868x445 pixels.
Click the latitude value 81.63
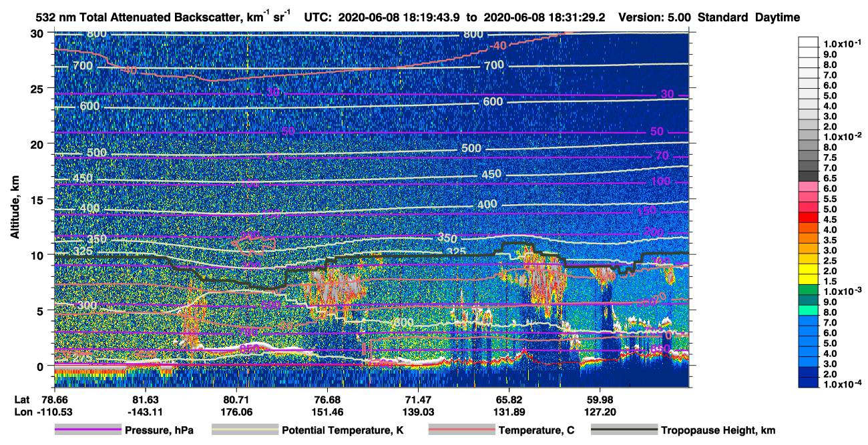click(x=144, y=400)
